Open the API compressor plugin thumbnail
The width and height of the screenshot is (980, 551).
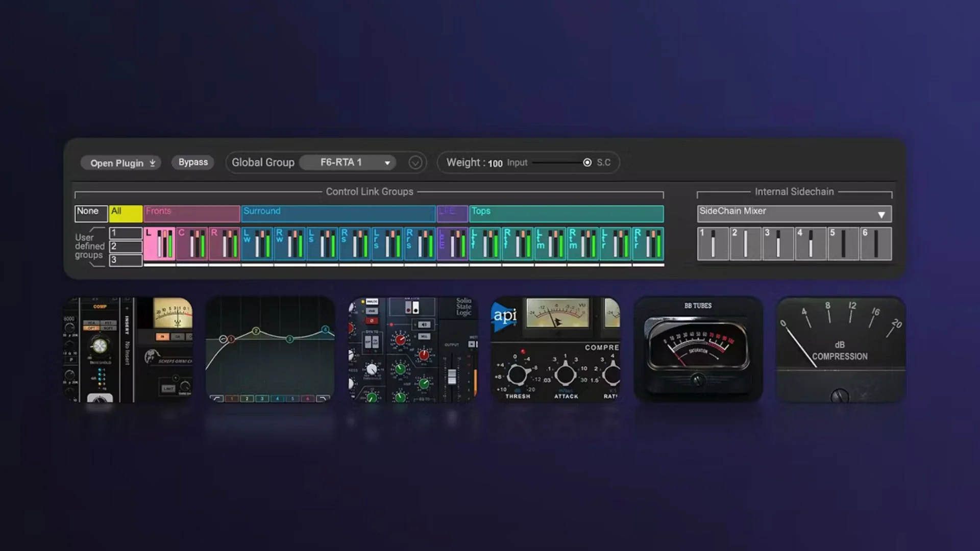(x=555, y=349)
